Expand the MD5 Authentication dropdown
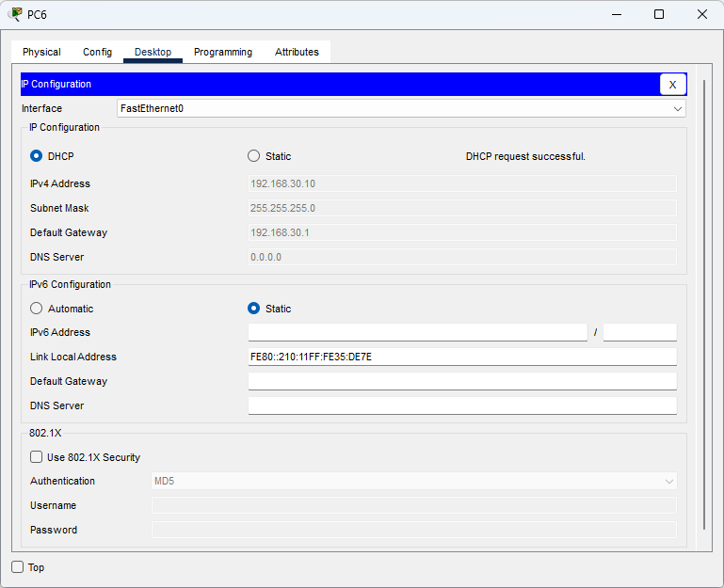This screenshot has width=724, height=588. [413, 482]
